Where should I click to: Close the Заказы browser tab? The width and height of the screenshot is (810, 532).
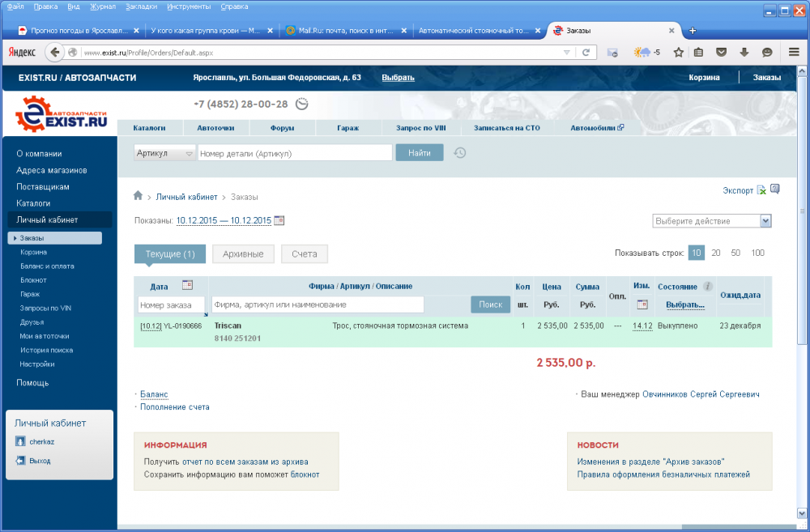[x=671, y=31]
